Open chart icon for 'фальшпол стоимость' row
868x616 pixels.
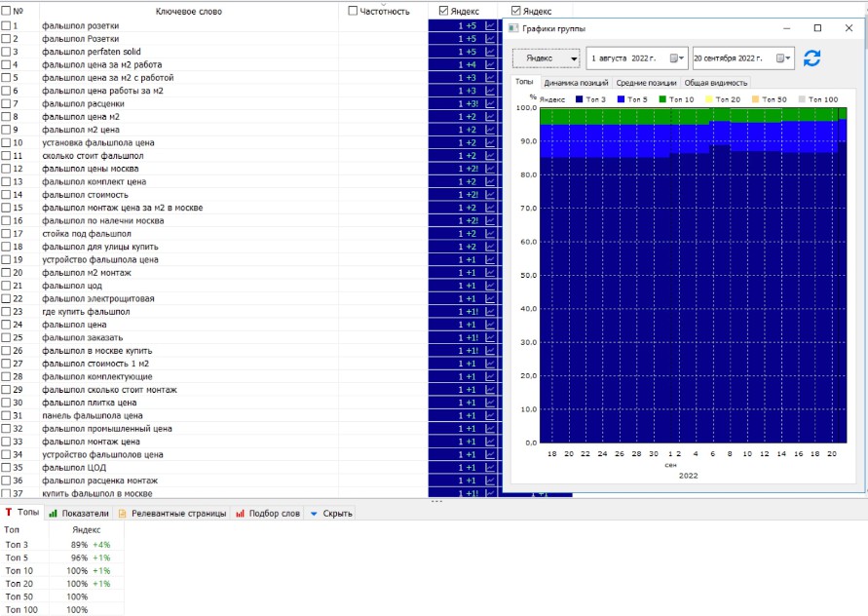pyautogui.click(x=490, y=194)
